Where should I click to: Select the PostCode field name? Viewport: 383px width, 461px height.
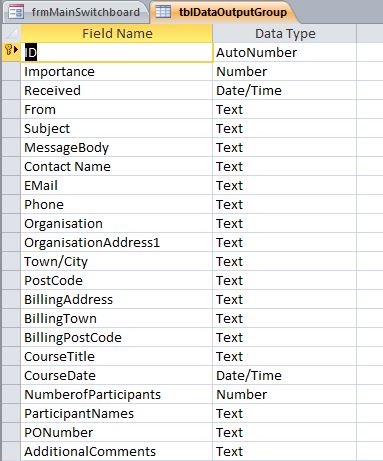coord(117,280)
